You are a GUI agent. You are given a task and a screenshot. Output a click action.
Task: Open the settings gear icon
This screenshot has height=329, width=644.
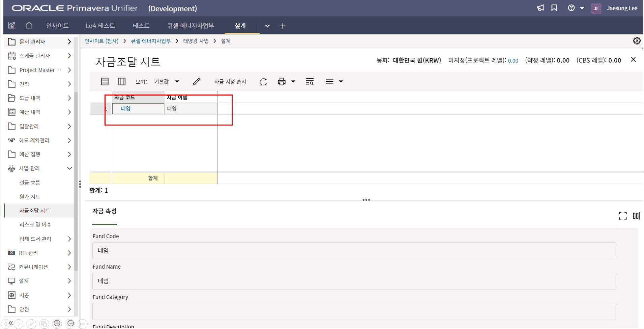click(x=636, y=41)
